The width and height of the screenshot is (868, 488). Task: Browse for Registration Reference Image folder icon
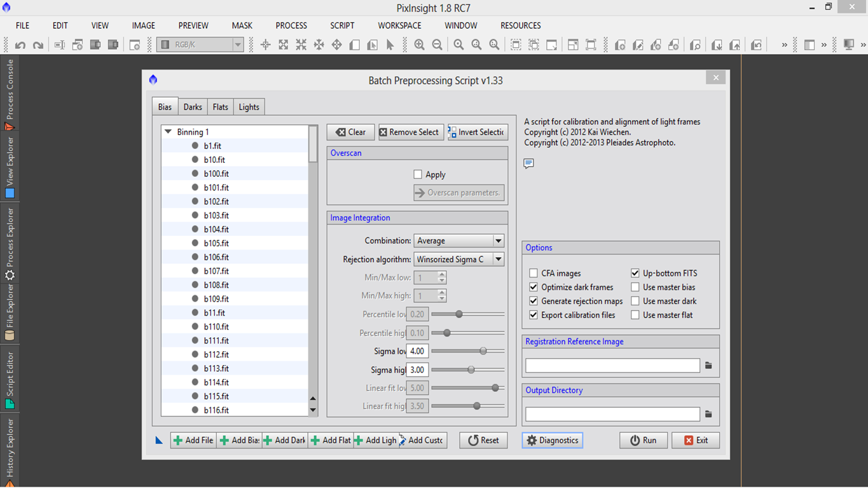[x=708, y=366]
